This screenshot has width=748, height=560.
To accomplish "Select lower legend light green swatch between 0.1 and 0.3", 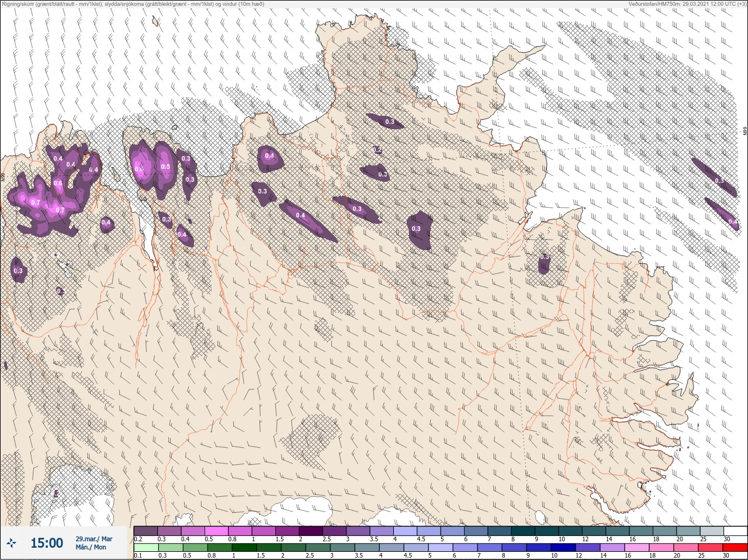I will [x=146, y=548].
